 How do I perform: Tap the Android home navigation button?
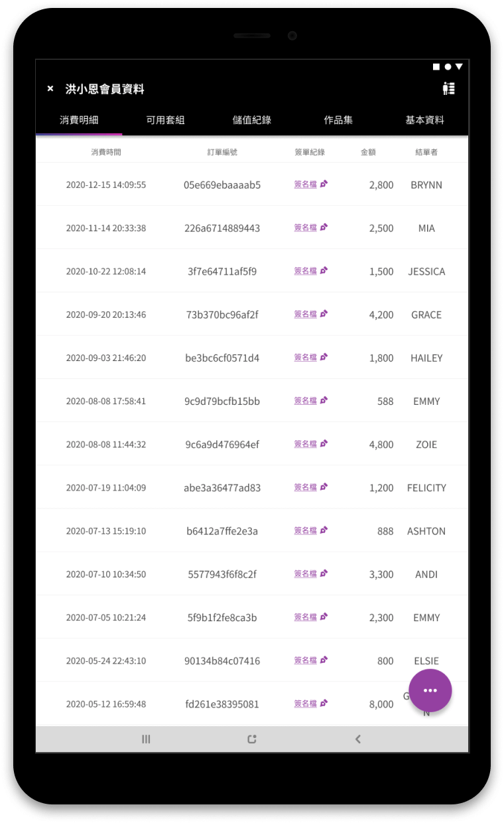point(252,739)
